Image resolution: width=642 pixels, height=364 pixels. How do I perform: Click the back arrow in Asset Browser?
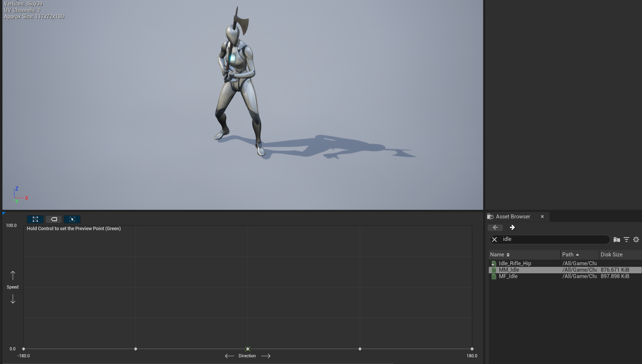pyautogui.click(x=495, y=227)
